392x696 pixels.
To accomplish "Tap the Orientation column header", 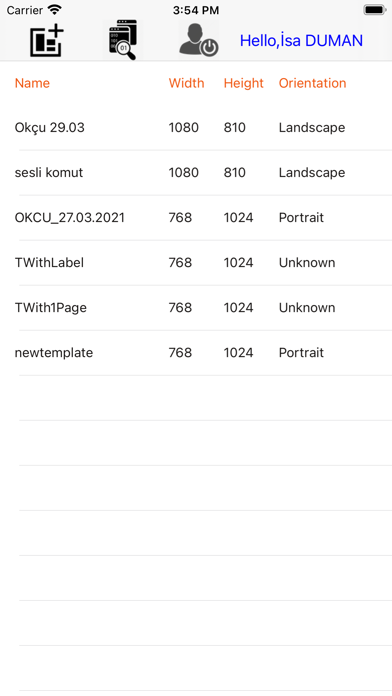I will [x=313, y=83].
